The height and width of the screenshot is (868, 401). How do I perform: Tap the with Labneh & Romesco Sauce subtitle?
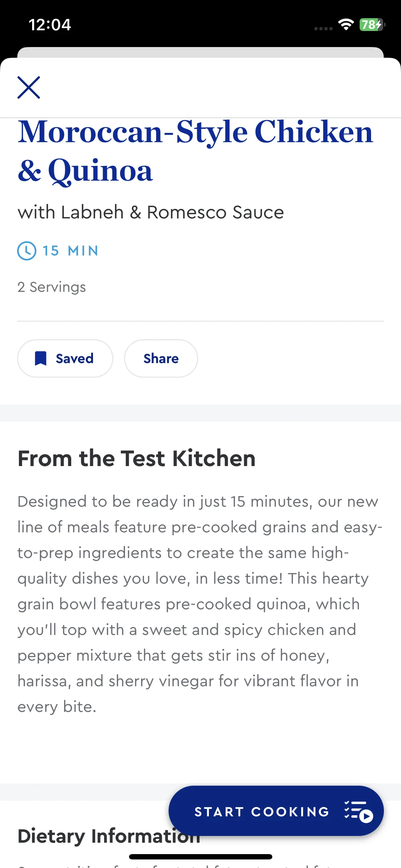(x=151, y=212)
